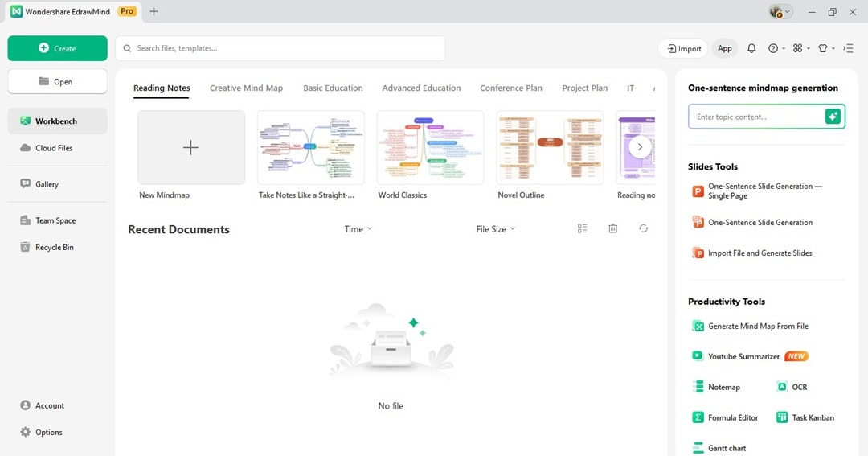
Task: Open the Notemap tool
Action: (x=716, y=387)
